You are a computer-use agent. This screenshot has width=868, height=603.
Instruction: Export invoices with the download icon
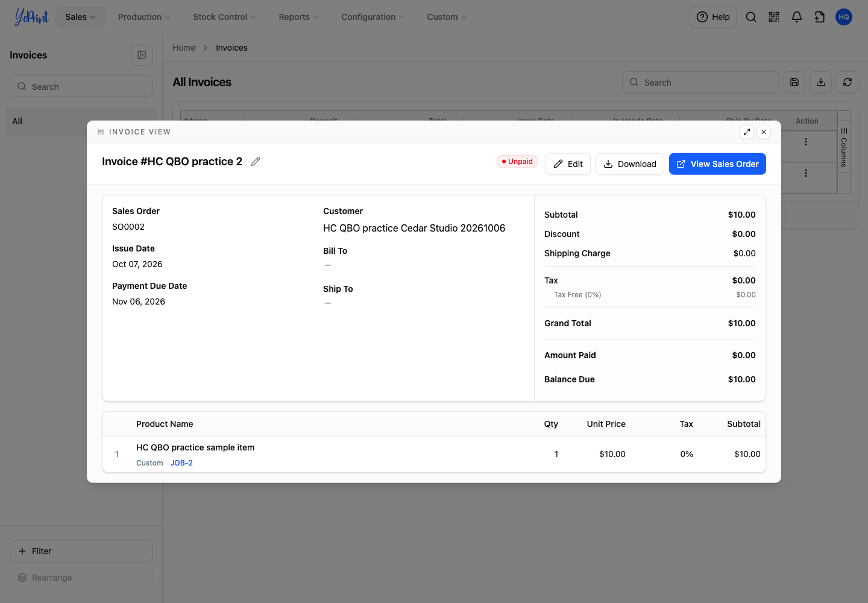tap(821, 82)
